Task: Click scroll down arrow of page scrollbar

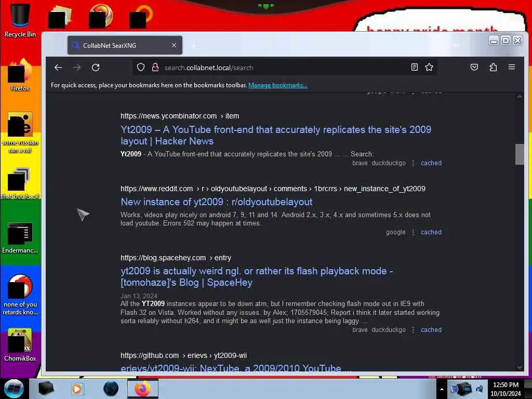Action: tap(520, 367)
